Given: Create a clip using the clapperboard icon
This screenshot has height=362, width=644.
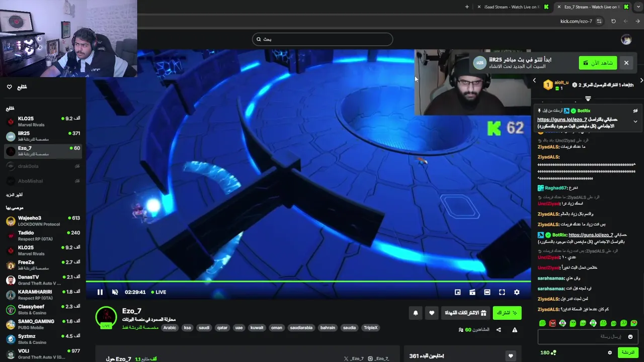Looking at the screenshot, I should coord(472,292).
